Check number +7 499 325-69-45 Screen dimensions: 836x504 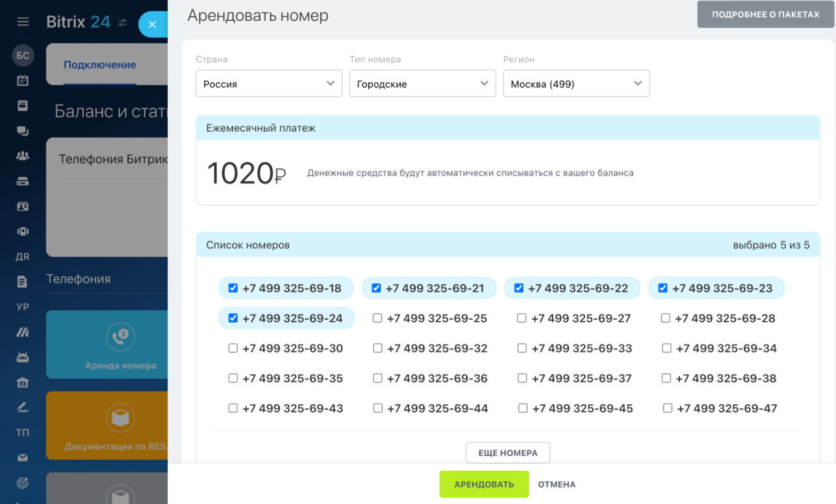point(522,408)
